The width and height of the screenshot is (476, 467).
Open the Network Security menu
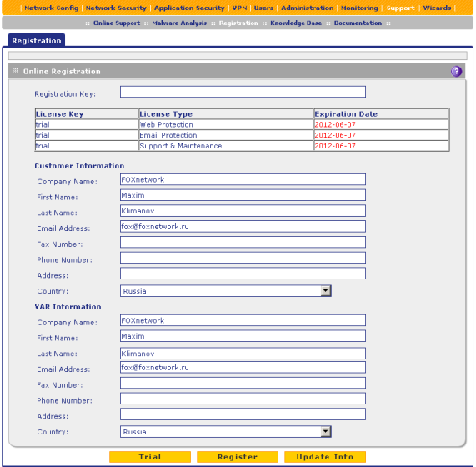click(x=116, y=8)
